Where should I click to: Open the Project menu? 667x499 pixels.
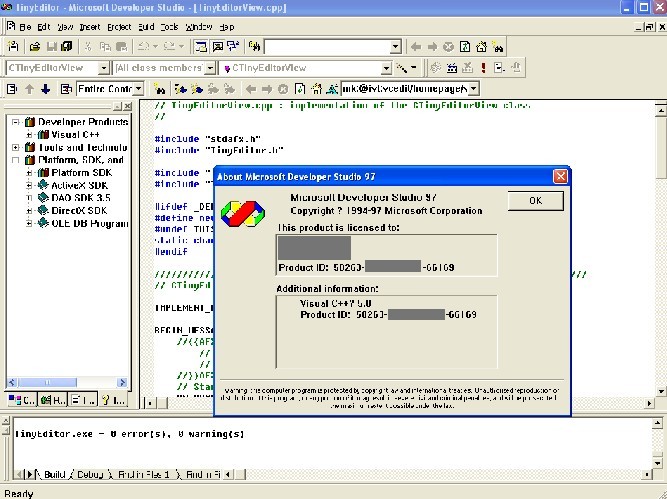point(119,27)
